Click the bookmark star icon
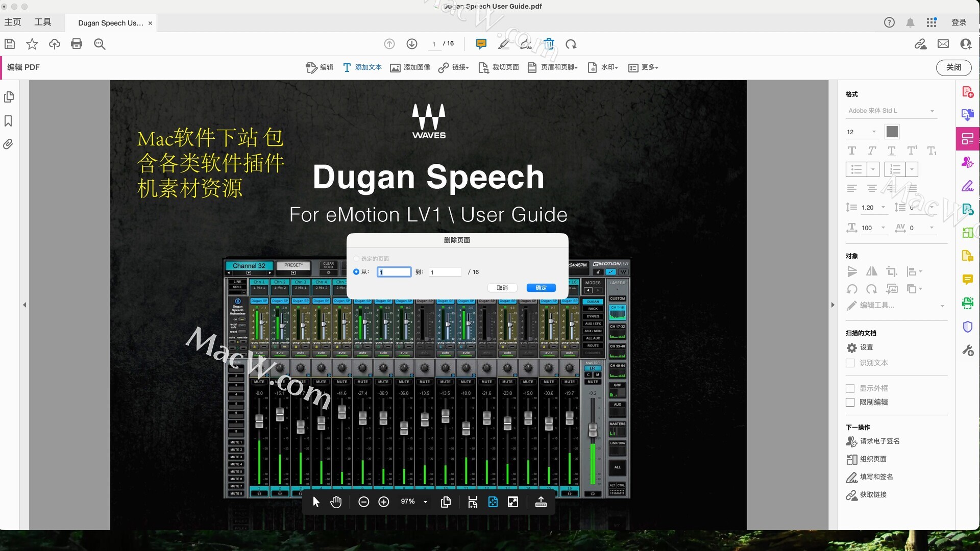Image resolution: width=980 pixels, height=551 pixels. pos(32,44)
